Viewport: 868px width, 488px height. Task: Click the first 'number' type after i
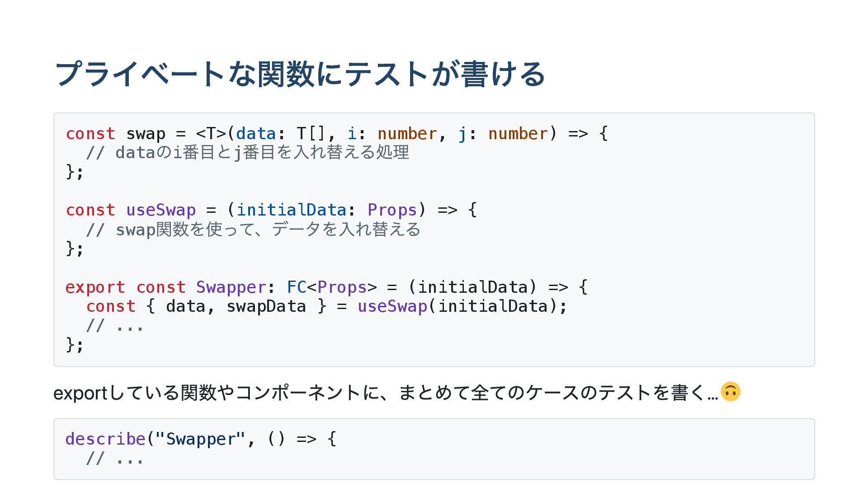(407, 134)
